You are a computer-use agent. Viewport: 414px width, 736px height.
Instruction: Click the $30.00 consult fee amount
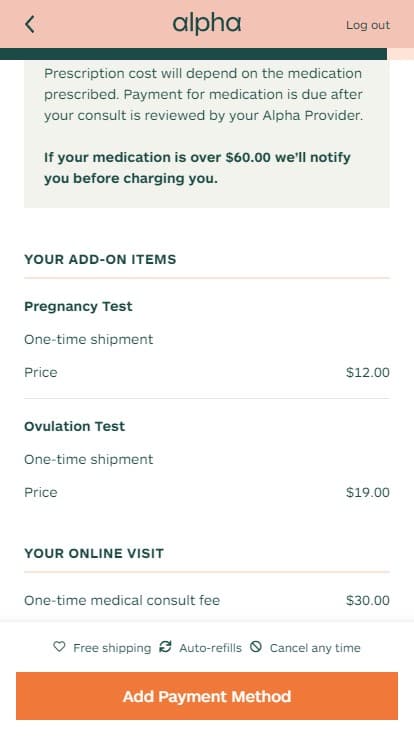click(x=368, y=600)
